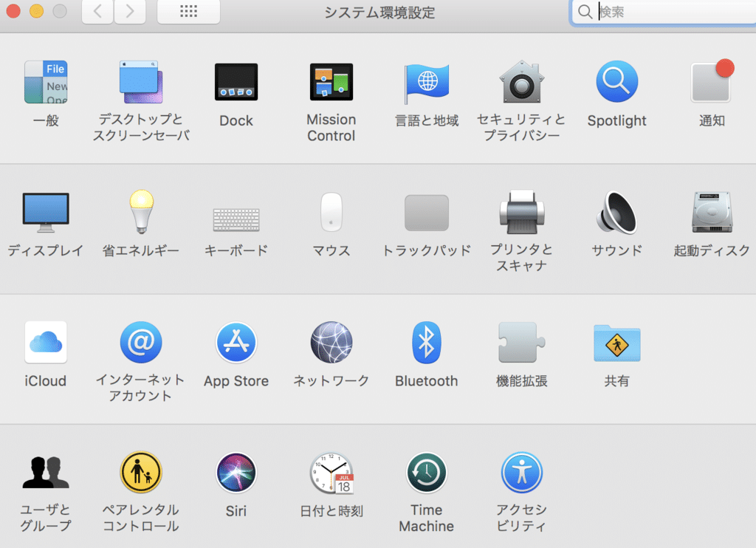Open サウンド speaker icon

[x=616, y=213]
